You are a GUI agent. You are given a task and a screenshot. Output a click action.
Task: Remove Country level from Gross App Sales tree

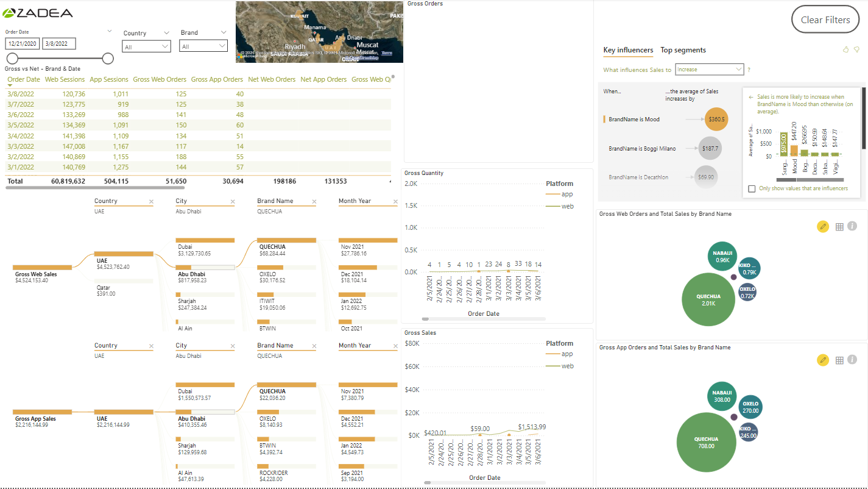pyautogui.click(x=151, y=346)
